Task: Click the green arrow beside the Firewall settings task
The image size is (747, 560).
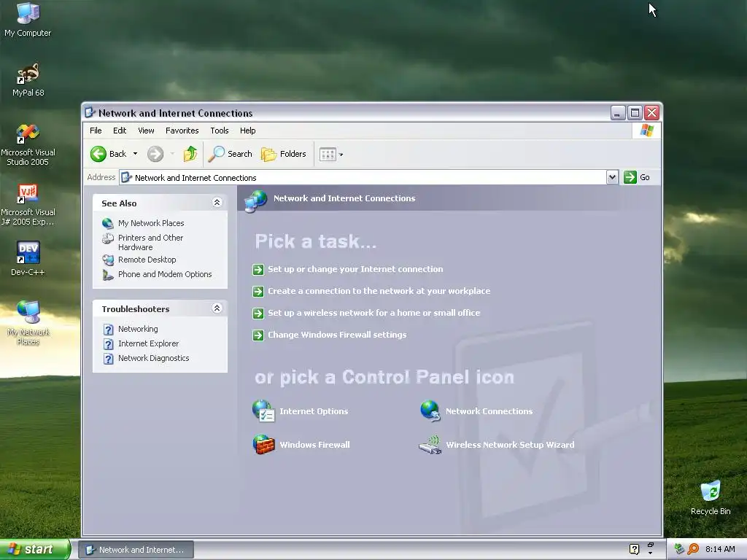Action: [258, 335]
